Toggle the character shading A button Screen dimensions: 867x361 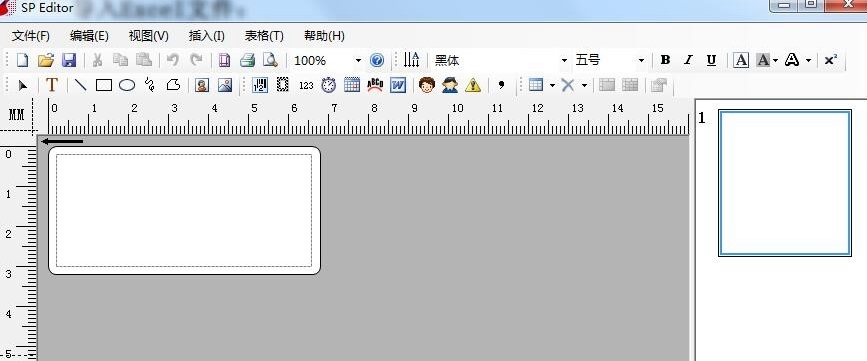pyautogui.click(x=764, y=60)
